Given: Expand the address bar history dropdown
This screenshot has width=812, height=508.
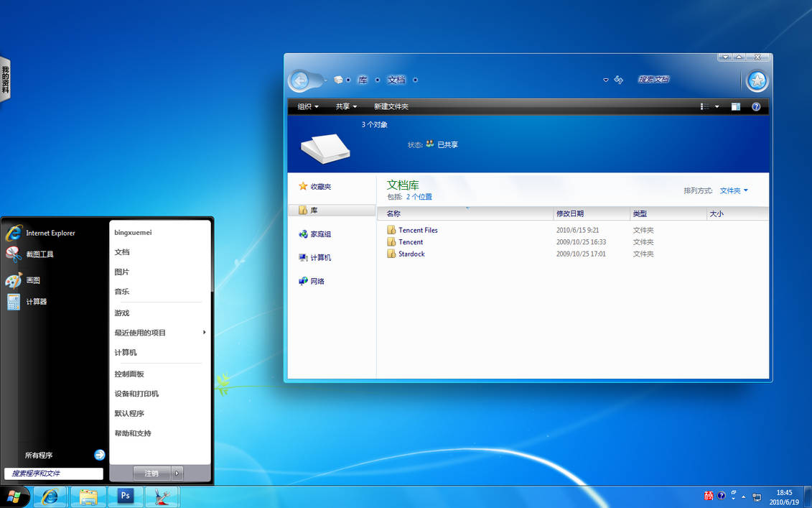Looking at the screenshot, I should [605, 80].
